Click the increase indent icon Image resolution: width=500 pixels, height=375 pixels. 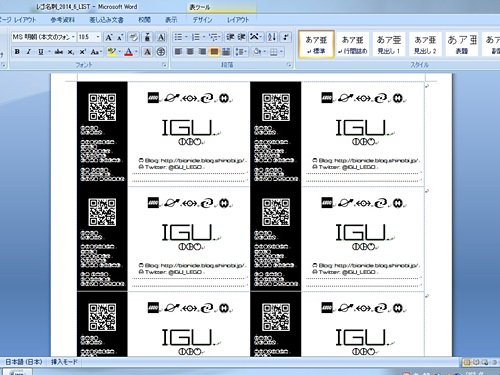click(x=242, y=37)
